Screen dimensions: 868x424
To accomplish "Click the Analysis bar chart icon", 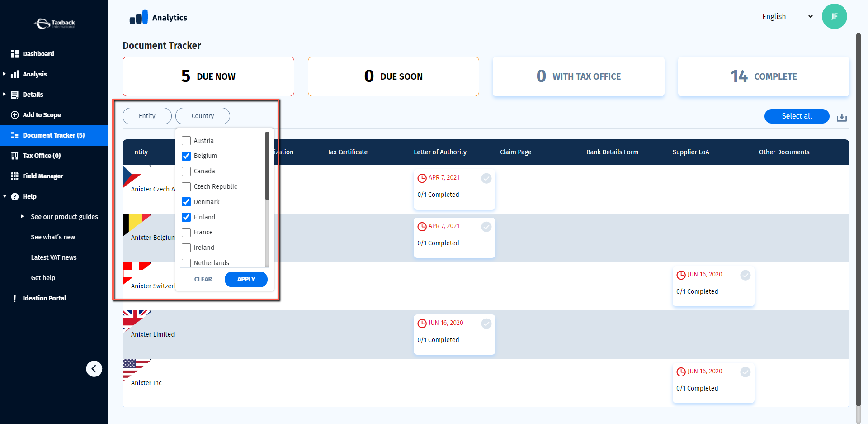I will point(15,74).
